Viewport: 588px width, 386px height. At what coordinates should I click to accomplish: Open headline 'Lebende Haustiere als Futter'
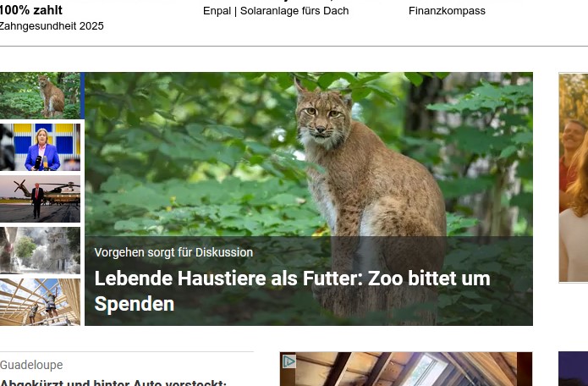click(292, 291)
